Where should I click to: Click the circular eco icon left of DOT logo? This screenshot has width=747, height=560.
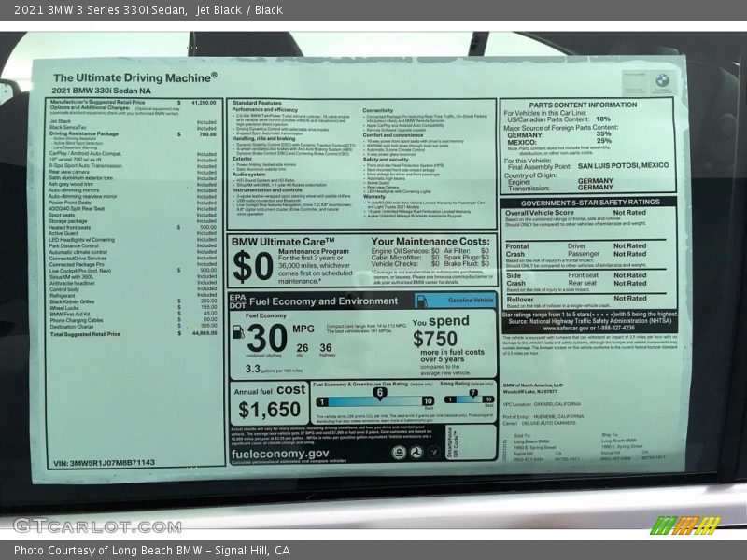[398, 452]
